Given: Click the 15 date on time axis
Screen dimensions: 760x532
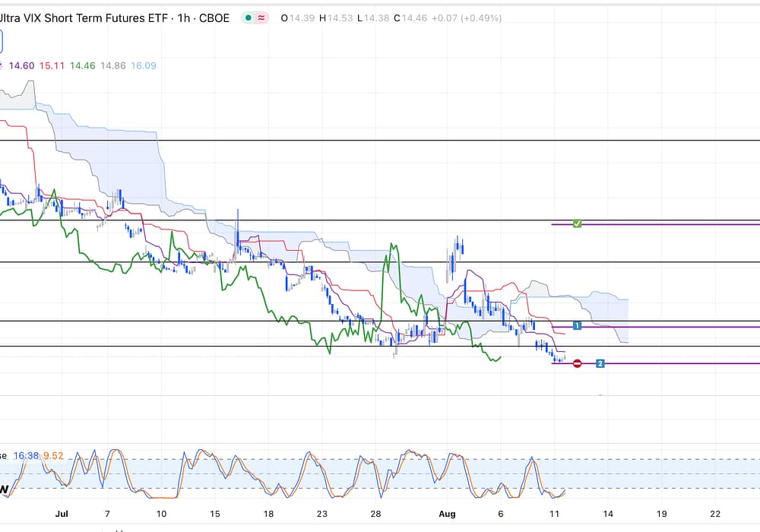Looking at the screenshot, I should [x=215, y=514].
